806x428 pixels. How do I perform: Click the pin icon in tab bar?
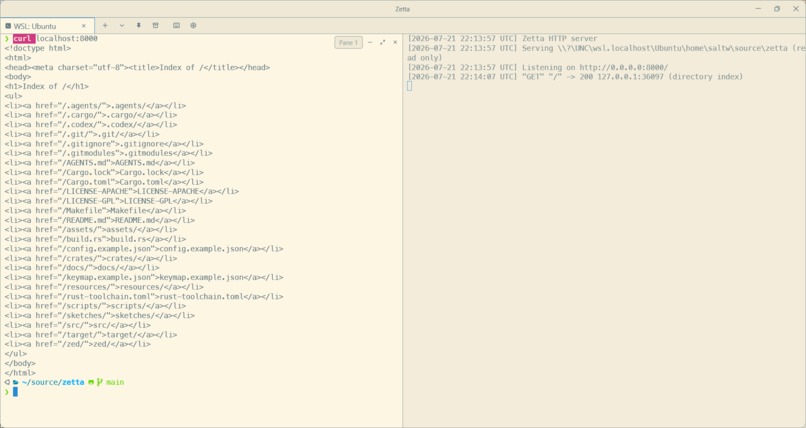(138, 25)
